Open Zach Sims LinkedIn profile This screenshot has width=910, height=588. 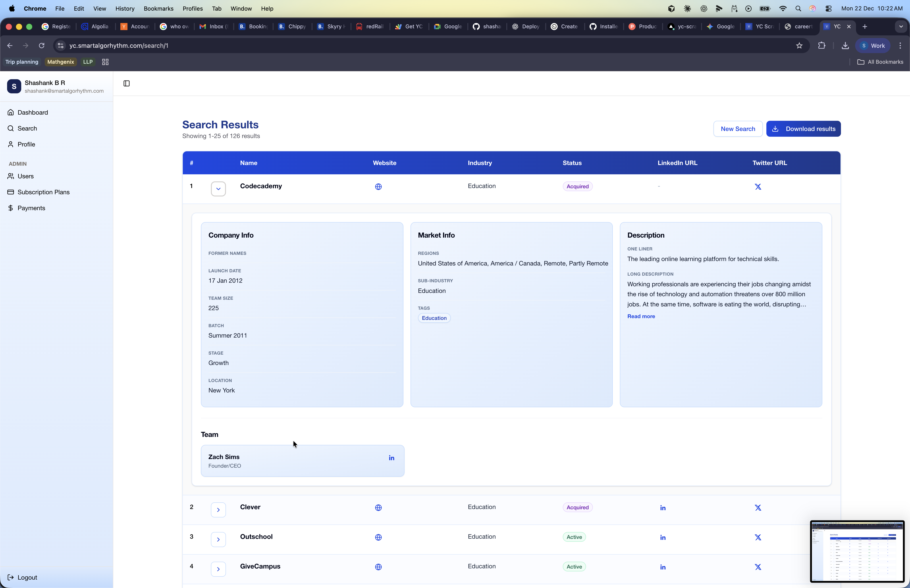pos(391,457)
